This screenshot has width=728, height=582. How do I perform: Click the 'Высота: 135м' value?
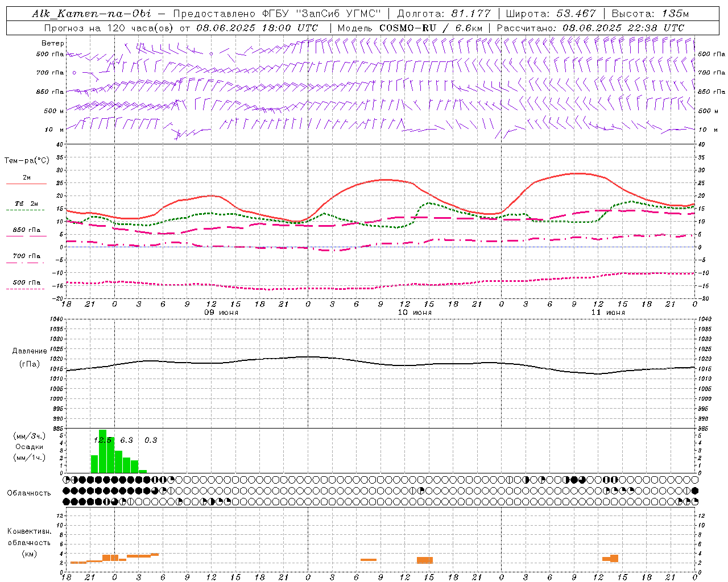coord(650,14)
